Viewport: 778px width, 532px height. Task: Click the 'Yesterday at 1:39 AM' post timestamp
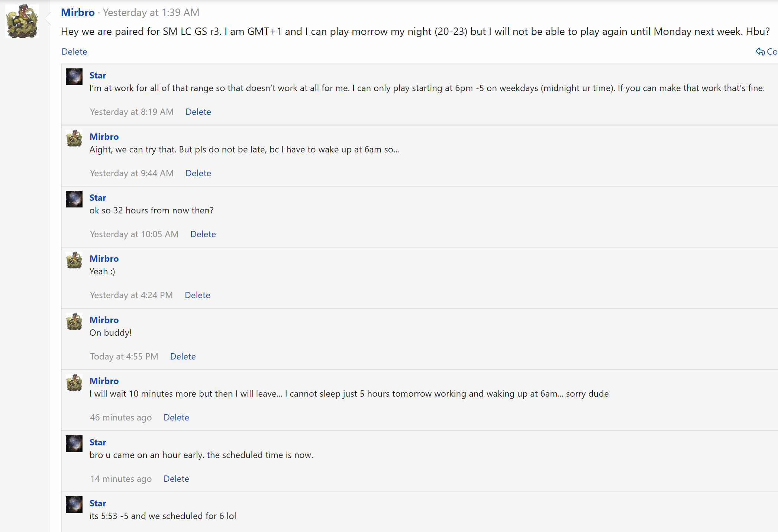tap(151, 13)
